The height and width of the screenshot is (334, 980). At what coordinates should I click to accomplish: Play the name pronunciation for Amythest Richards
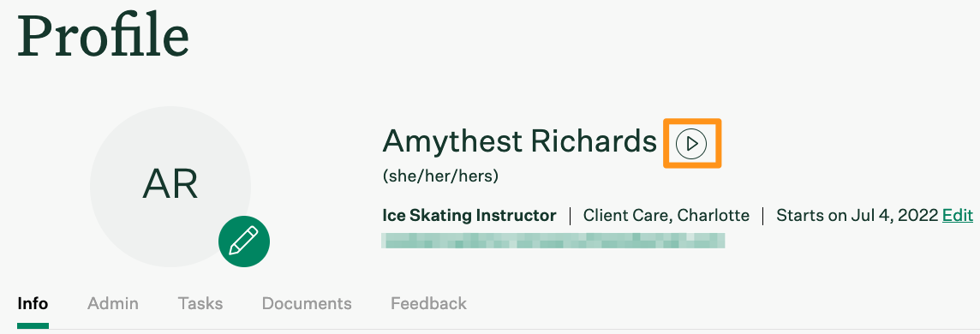coord(691,144)
